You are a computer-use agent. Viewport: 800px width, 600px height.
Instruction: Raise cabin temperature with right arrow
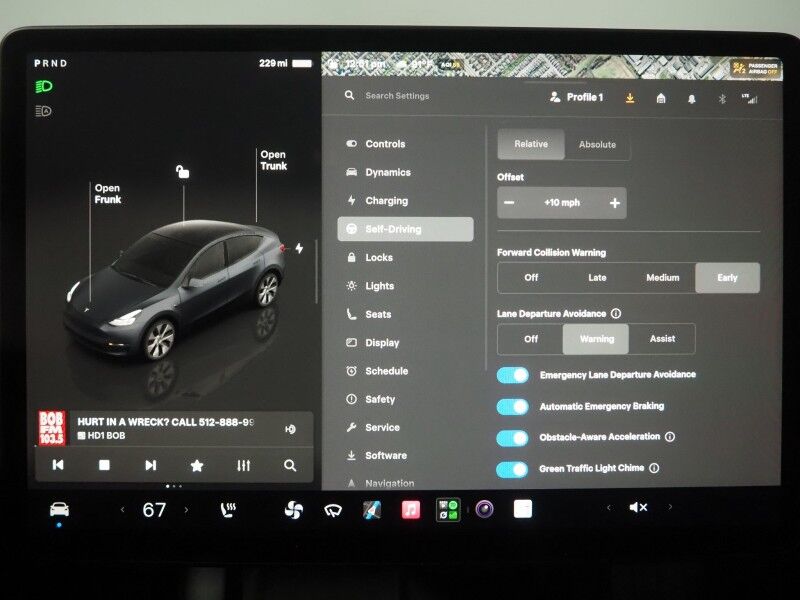pyautogui.click(x=186, y=509)
